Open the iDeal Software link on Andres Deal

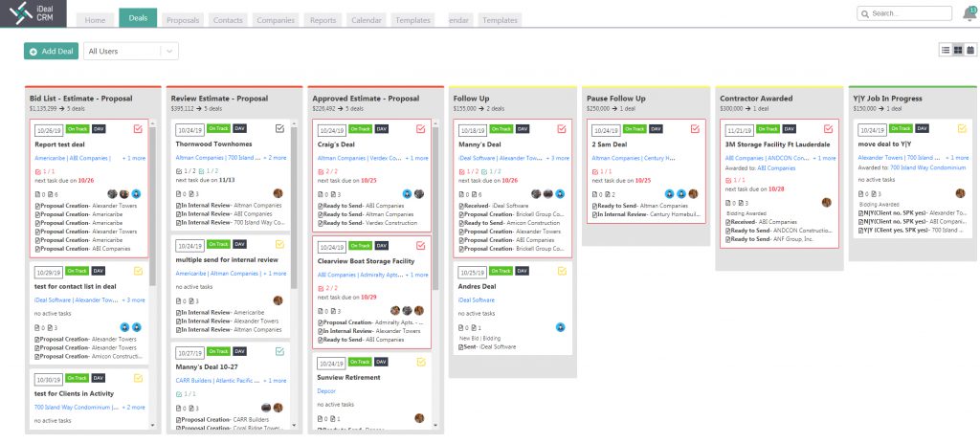tap(477, 299)
